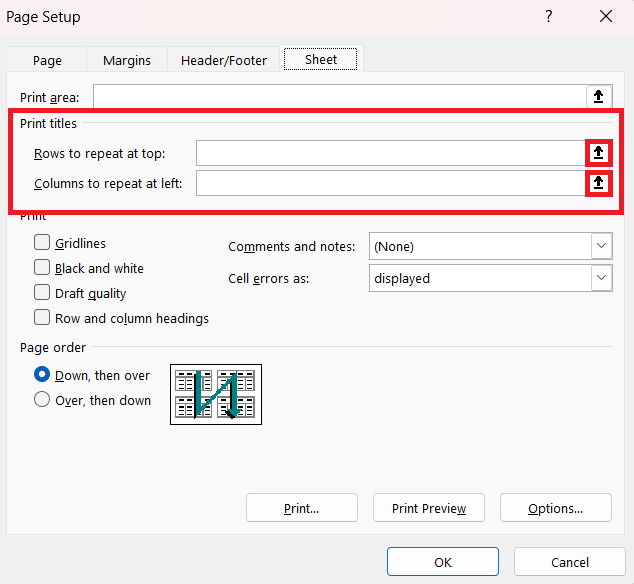This screenshot has width=634, height=584.
Task: Click the Columns to repeat at left field
Action: coord(391,183)
